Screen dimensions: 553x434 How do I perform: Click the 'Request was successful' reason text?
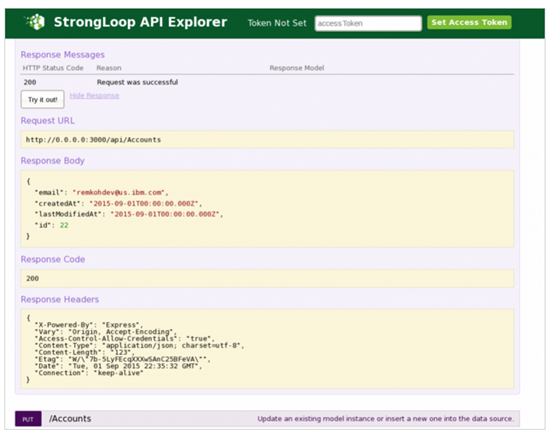(137, 82)
